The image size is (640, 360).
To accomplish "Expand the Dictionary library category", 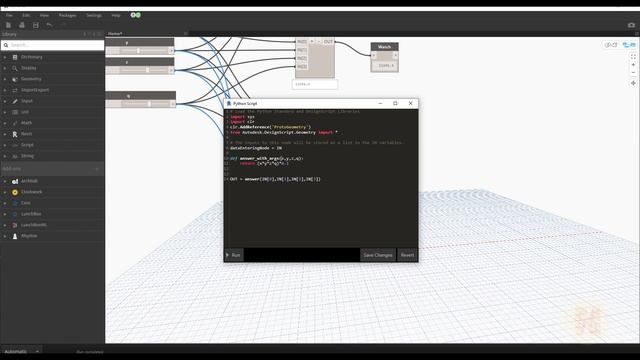I will (x=5, y=57).
